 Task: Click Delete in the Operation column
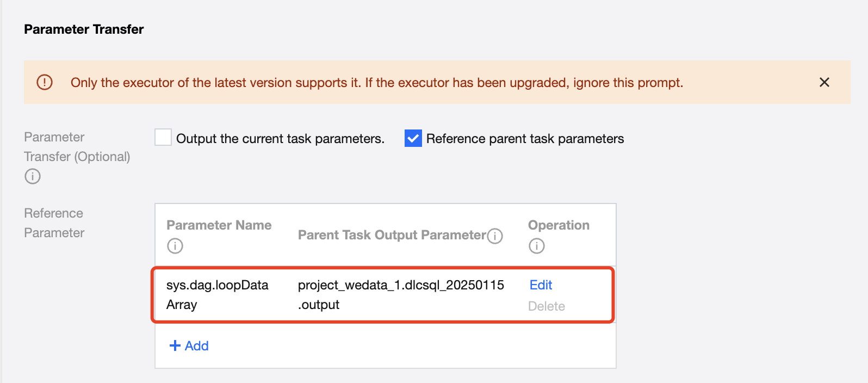coord(546,306)
